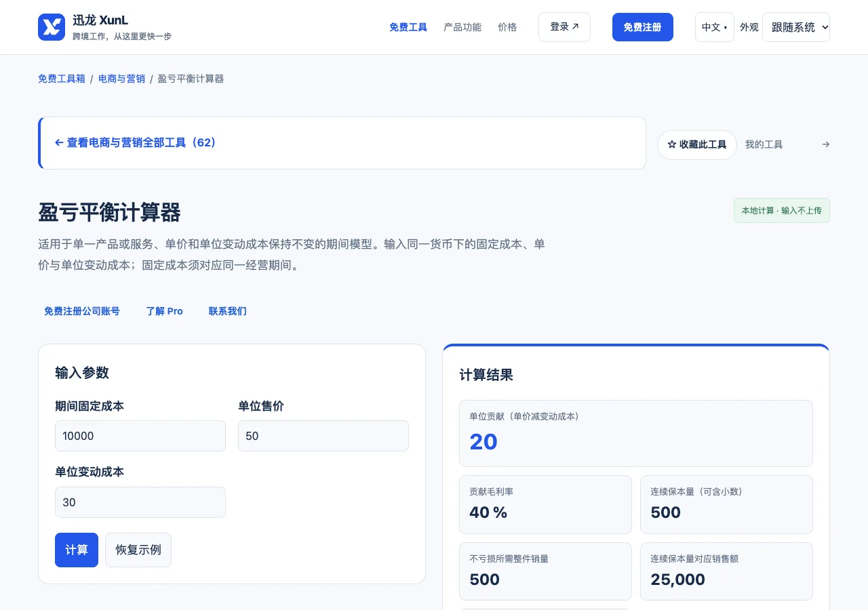Image resolution: width=868 pixels, height=610 pixels.
Task: Open the 我的工具 link
Action: point(764,144)
